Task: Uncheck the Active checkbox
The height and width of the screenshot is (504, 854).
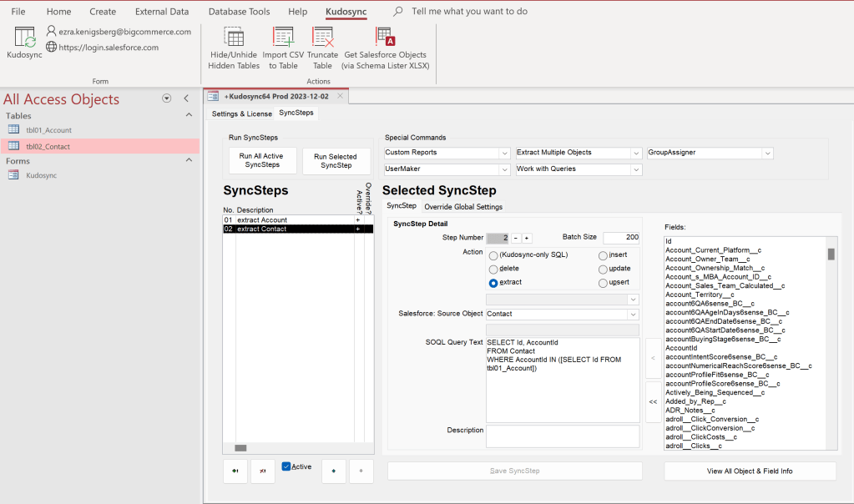Action: 286,466
